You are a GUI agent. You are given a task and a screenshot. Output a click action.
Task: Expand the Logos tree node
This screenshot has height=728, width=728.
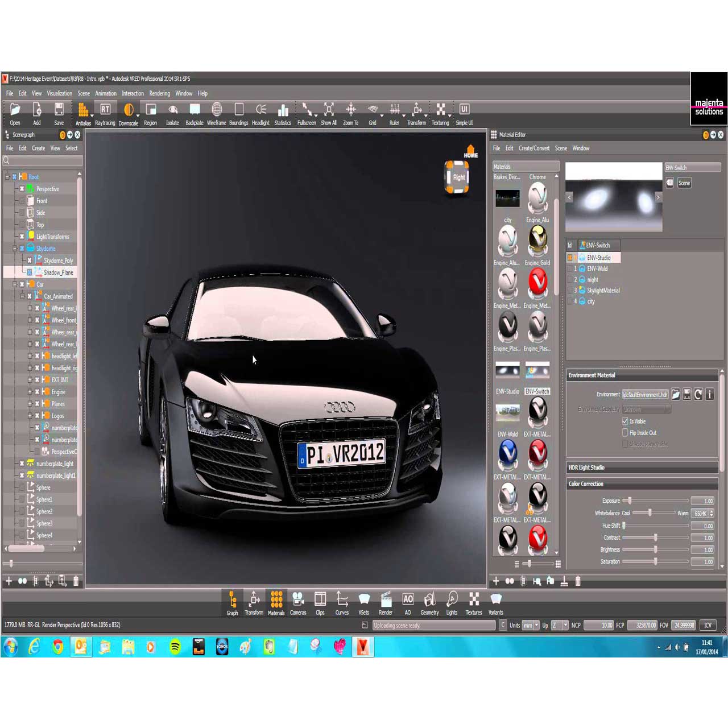(x=30, y=416)
